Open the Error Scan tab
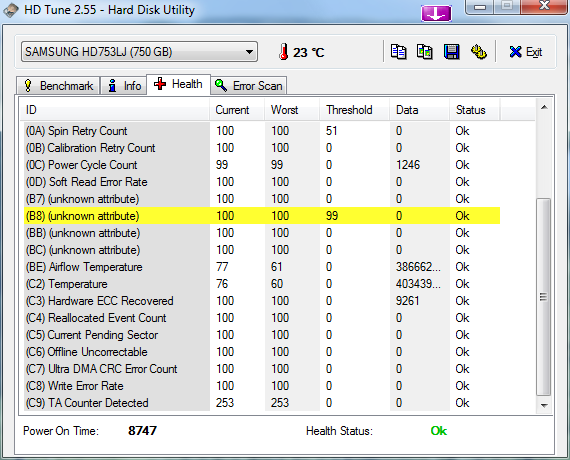This screenshot has width=570, height=460. coord(249,86)
